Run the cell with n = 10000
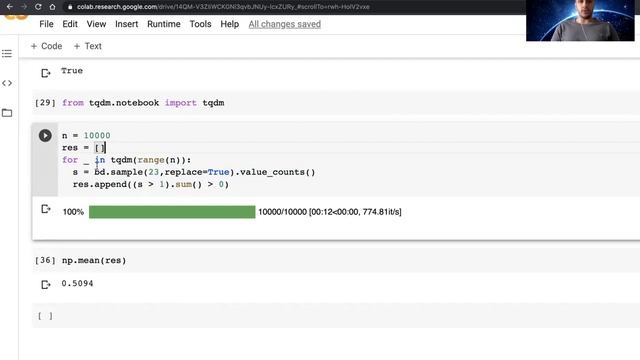This screenshot has width=640, height=360. [45, 136]
